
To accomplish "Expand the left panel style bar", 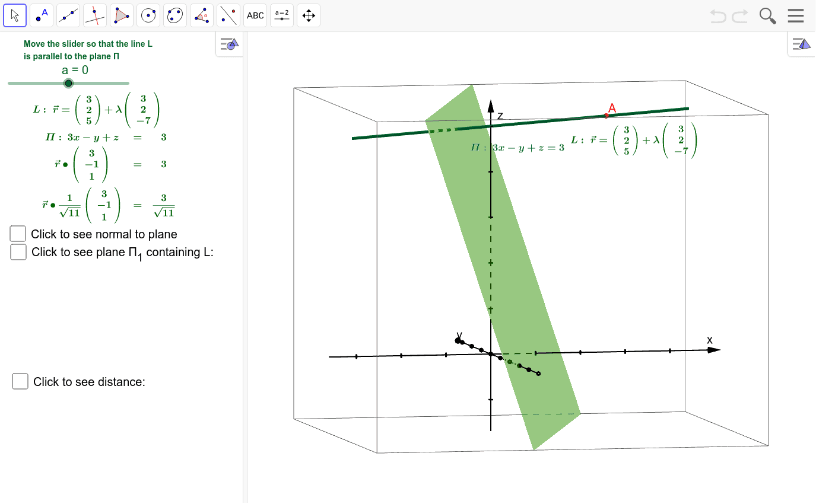I will (x=229, y=43).
